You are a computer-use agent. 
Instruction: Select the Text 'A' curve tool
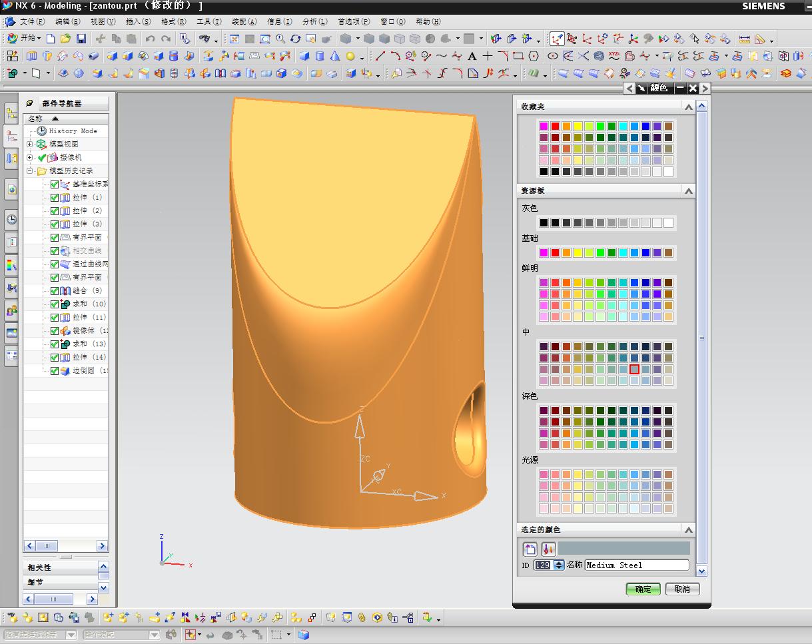[x=472, y=56]
